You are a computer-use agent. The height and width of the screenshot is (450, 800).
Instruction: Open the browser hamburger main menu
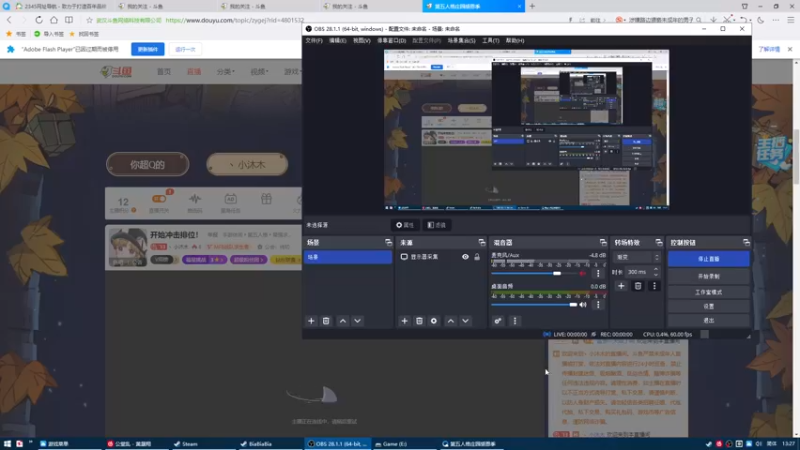coord(791,20)
